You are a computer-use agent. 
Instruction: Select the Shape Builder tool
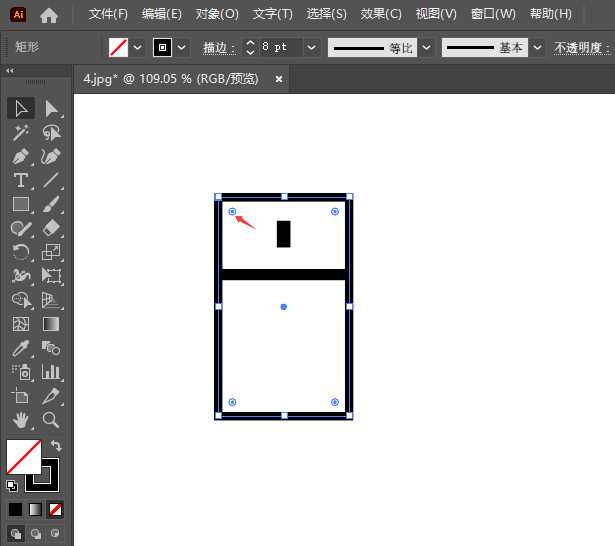point(21,300)
